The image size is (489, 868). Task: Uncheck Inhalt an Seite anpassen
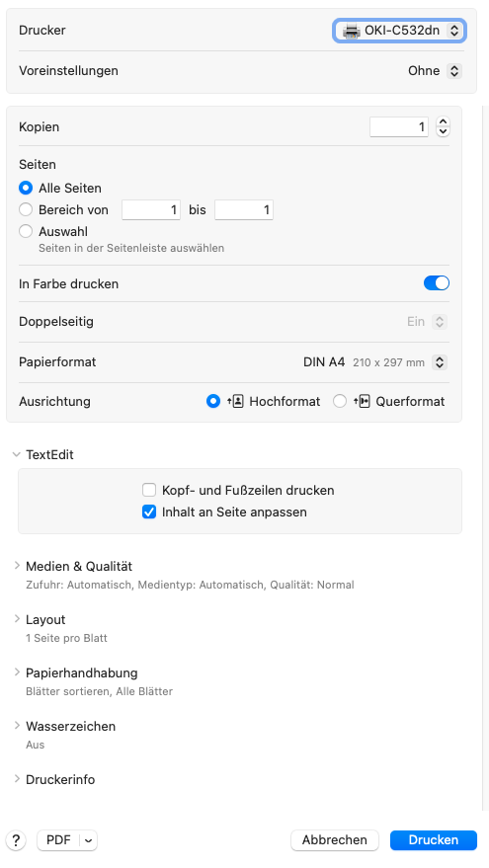pyautogui.click(x=149, y=513)
